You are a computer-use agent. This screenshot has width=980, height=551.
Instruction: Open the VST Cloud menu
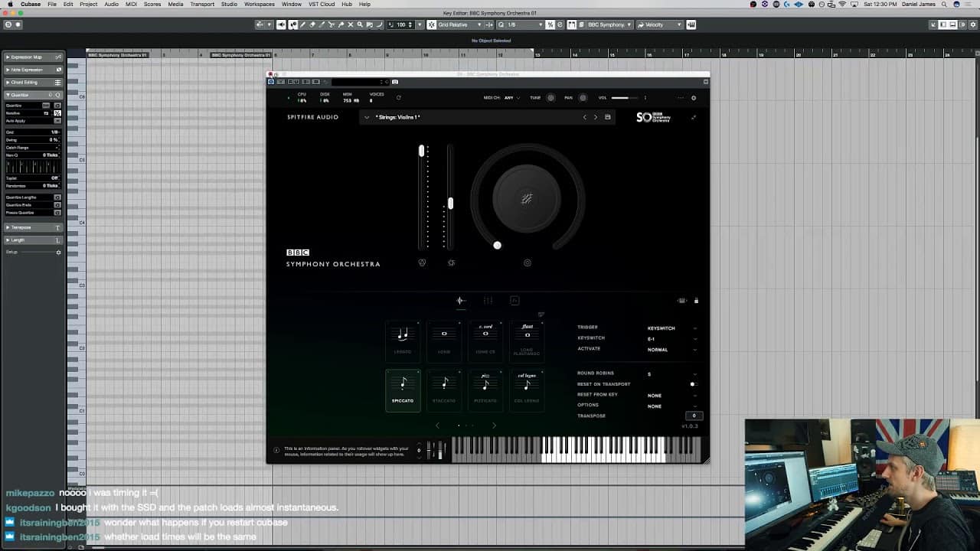coord(320,4)
